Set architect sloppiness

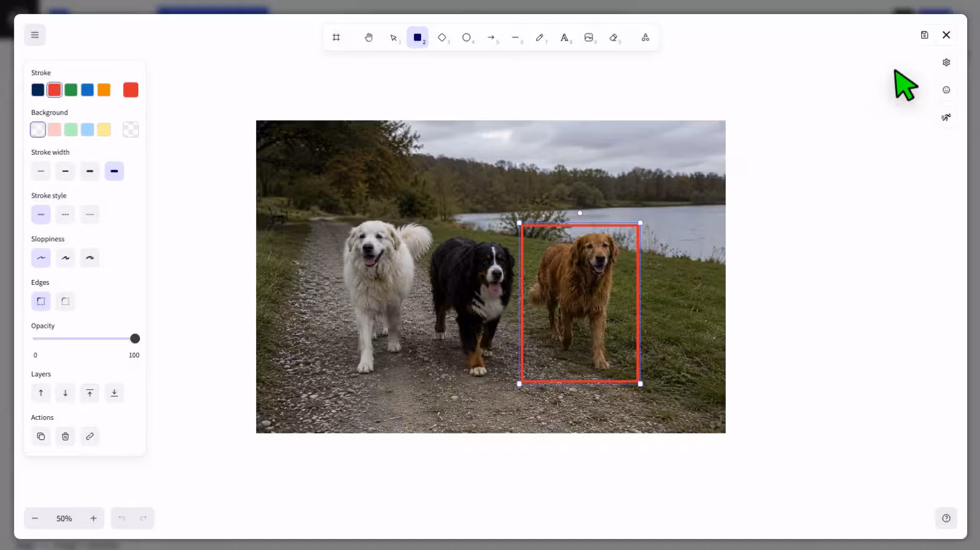(x=41, y=258)
